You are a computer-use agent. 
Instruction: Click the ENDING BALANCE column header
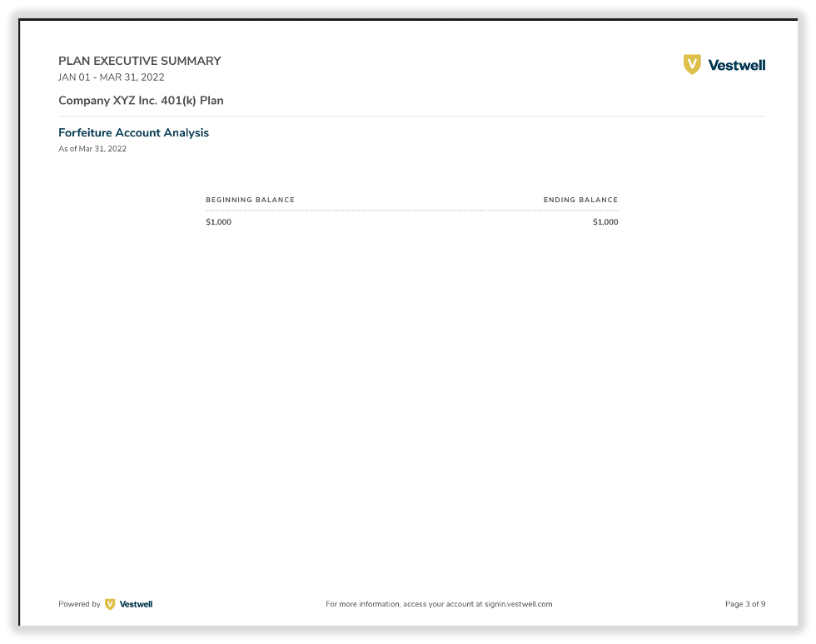tap(581, 200)
